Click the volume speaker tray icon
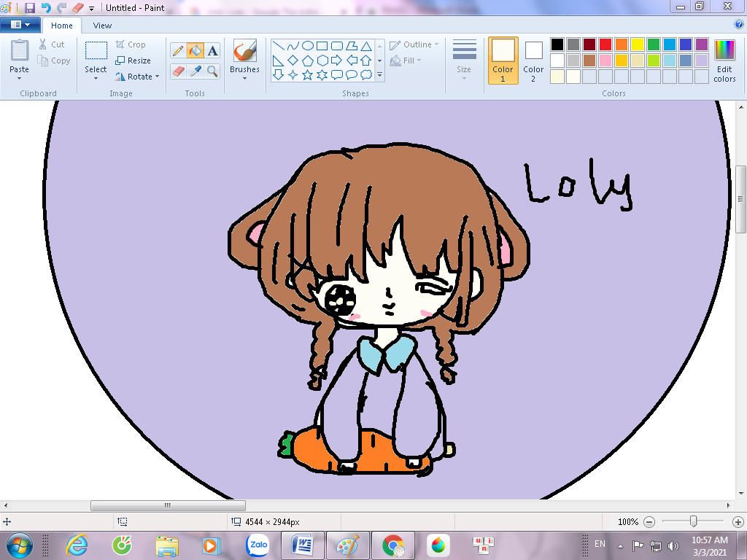The height and width of the screenshot is (560, 747). 673,545
